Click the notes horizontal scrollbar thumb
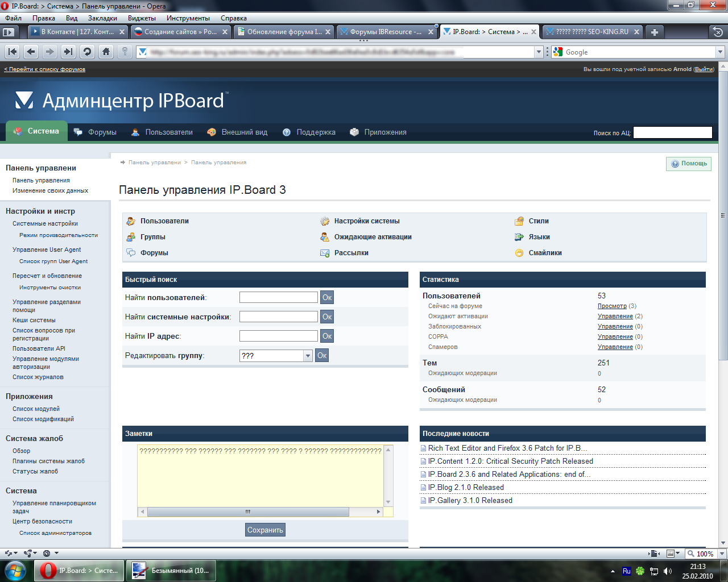 tap(248, 512)
